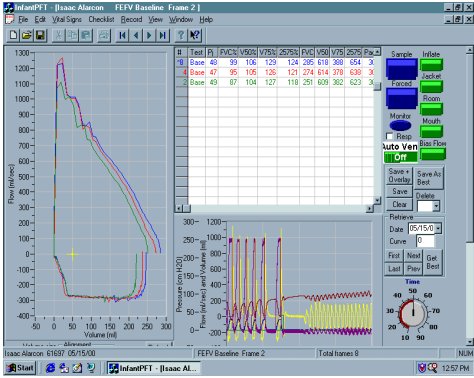Jump to first frame arrow icon
Screen dimensions: 474x378
click(122, 35)
